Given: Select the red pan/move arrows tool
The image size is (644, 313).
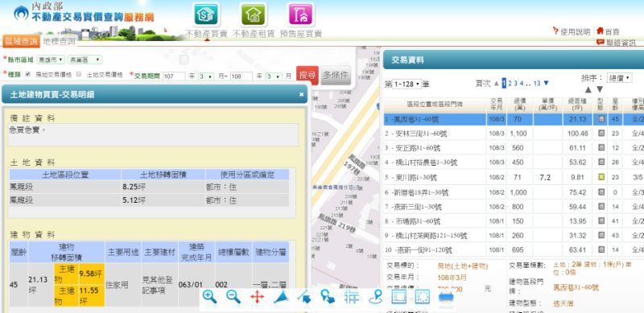Looking at the screenshot, I should 257,297.
